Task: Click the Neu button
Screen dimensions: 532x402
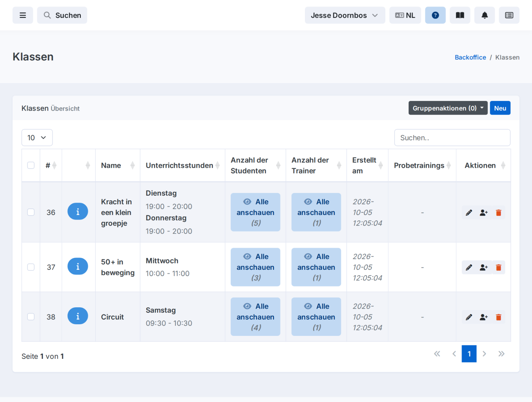Action: [500, 108]
